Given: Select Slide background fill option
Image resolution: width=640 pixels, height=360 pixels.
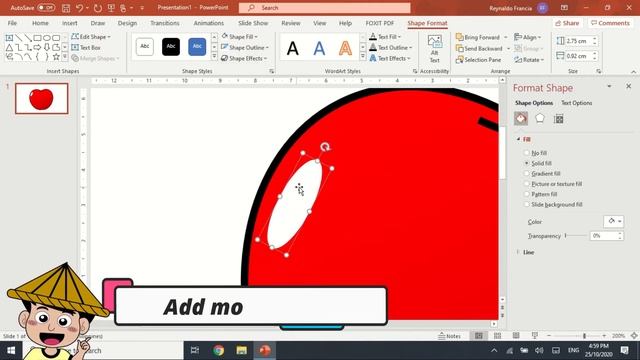Looking at the screenshot, I should tap(527, 204).
